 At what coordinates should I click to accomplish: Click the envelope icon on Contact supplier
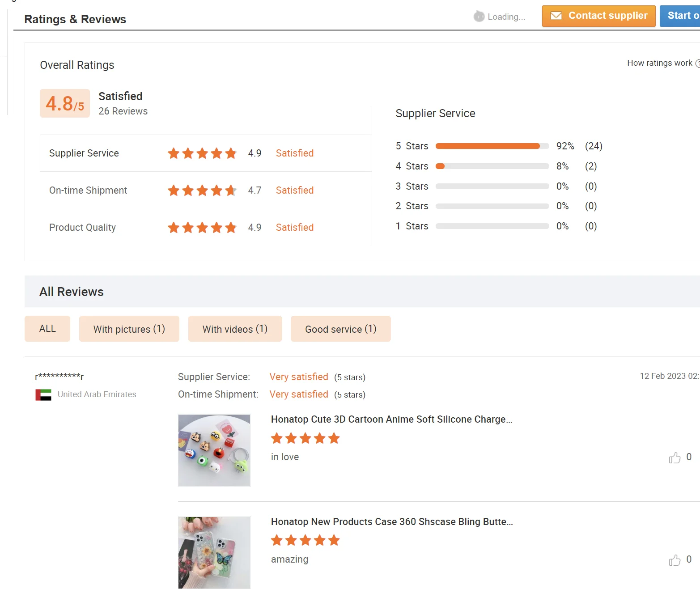556,16
